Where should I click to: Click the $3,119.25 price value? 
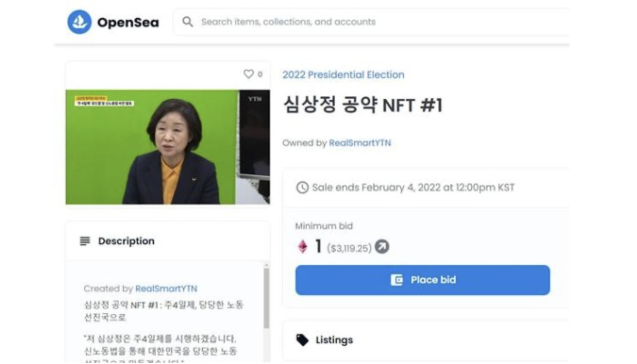tap(349, 248)
